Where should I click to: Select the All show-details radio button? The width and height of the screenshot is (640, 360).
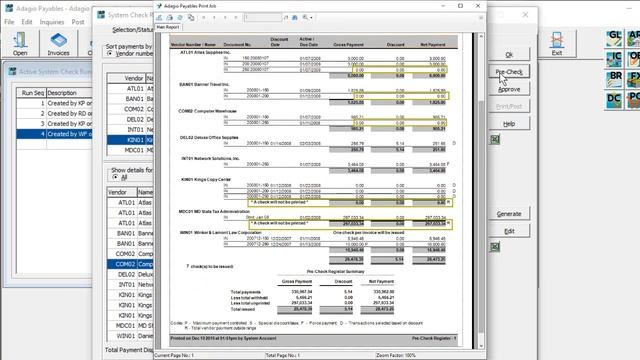coord(115,177)
